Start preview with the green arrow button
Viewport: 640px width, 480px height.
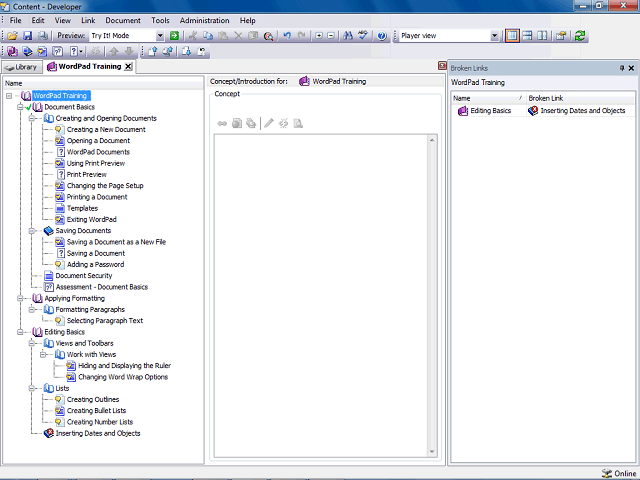pos(174,36)
